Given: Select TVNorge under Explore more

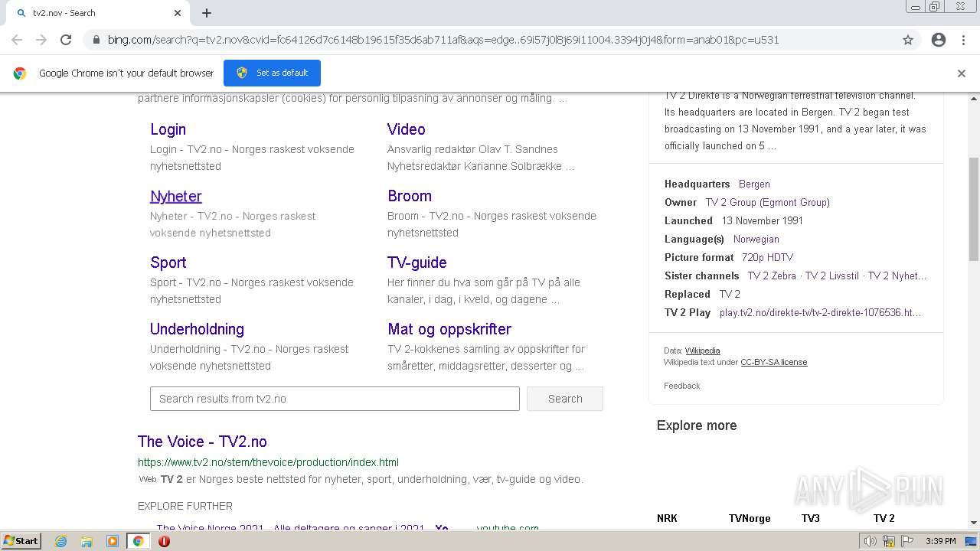Looking at the screenshot, I should 750,518.
